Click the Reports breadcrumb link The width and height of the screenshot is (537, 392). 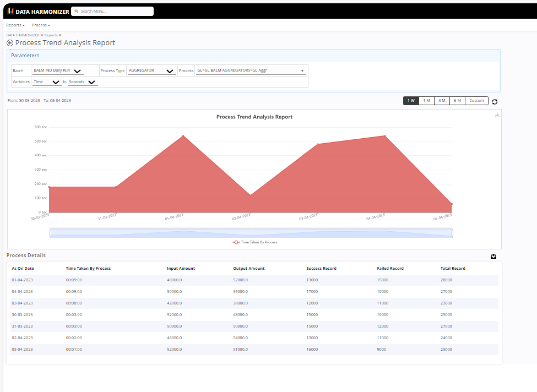click(x=51, y=35)
